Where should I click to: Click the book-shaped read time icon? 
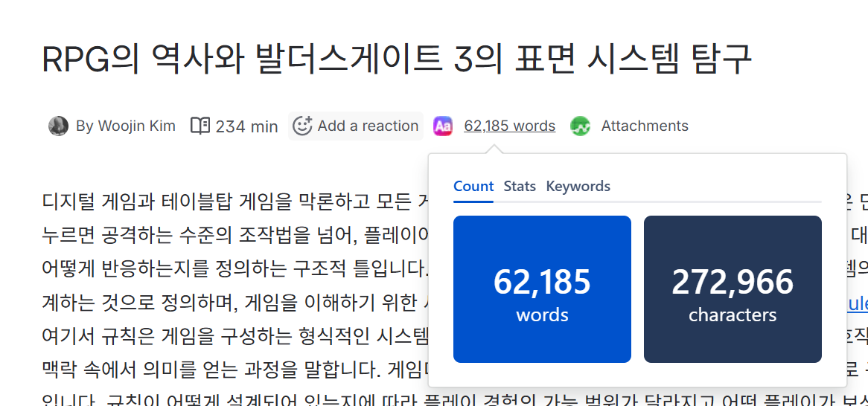tap(200, 126)
